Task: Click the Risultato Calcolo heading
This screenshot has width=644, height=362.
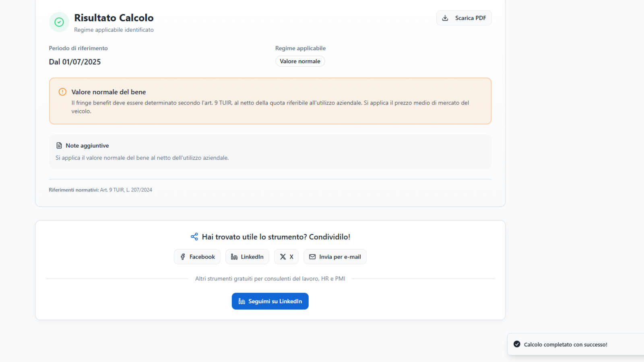Action: [114, 18]
